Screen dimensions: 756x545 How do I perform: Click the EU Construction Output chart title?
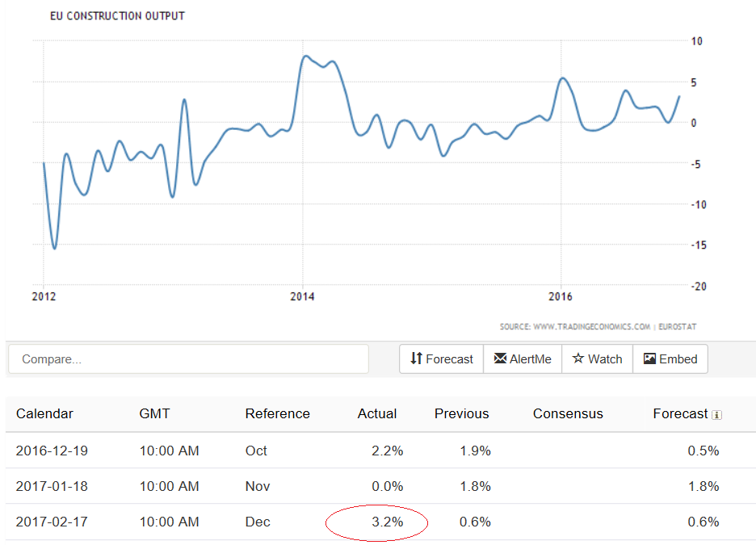(117, 16)
